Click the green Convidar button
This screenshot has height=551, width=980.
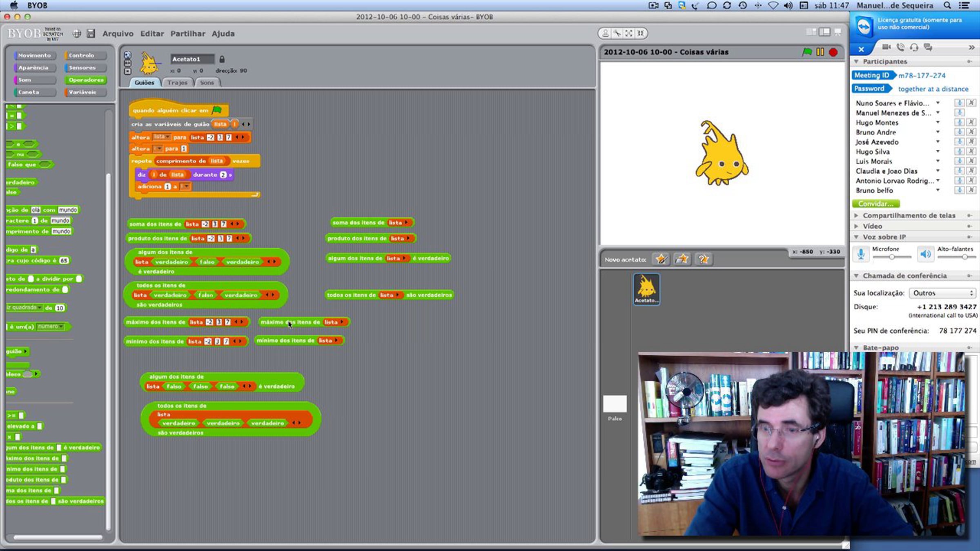point(875,204)
